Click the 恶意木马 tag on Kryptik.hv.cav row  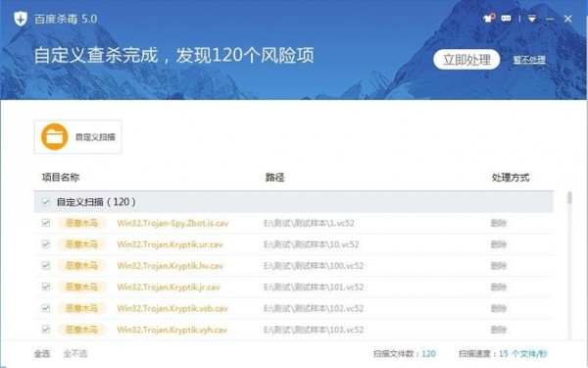[x=81, y=266]
